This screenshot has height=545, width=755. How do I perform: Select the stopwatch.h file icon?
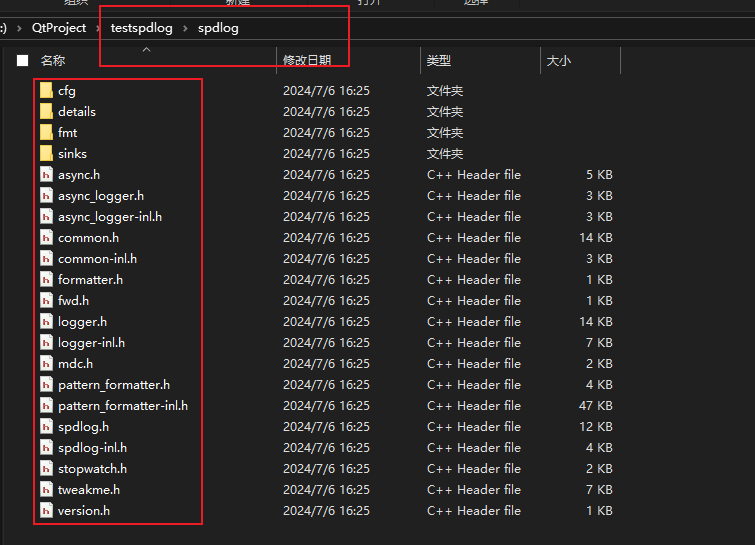point(46,468)
